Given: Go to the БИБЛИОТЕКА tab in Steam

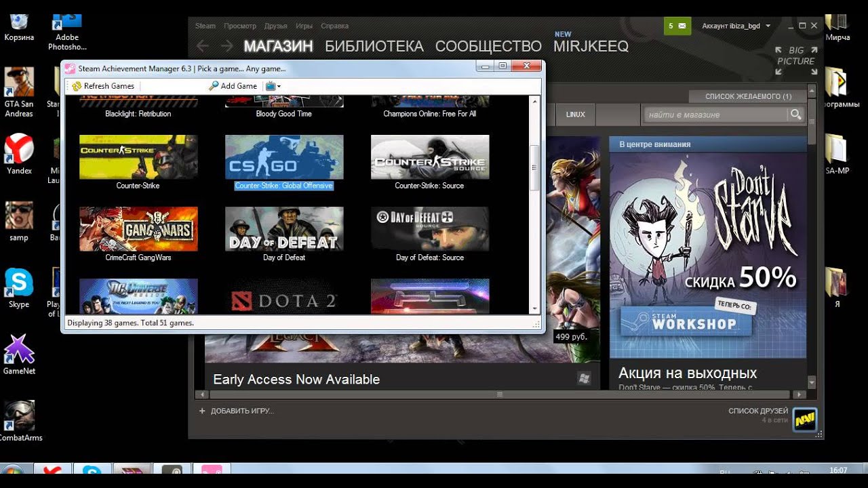Looking at the screenshot, I should pyautogui.click(x=374, y=46).
